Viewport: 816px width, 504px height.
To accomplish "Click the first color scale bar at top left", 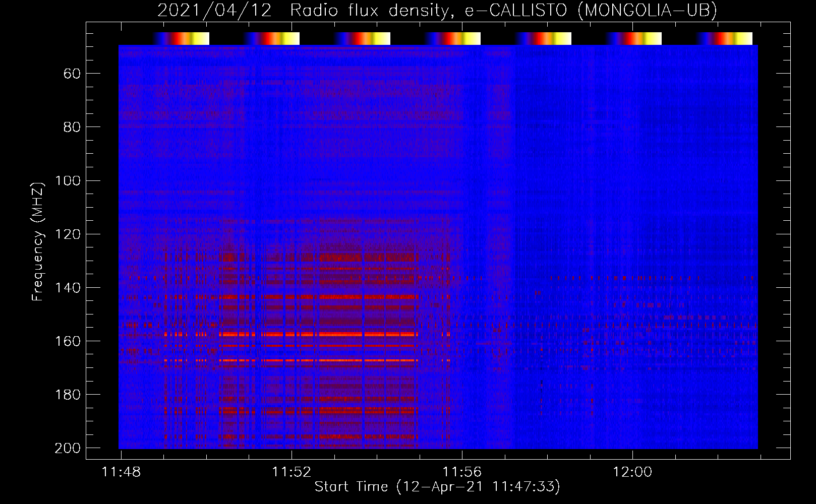I will [x=181, y=38].
